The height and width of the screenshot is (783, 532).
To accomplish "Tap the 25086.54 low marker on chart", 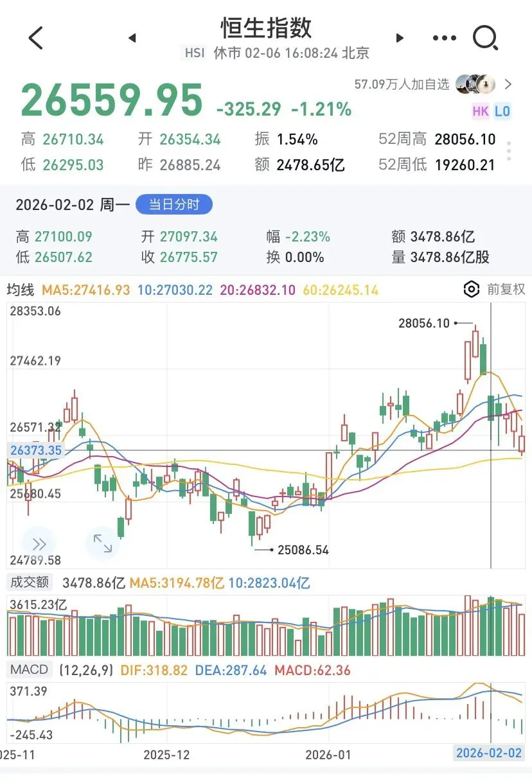I will 303,550.
